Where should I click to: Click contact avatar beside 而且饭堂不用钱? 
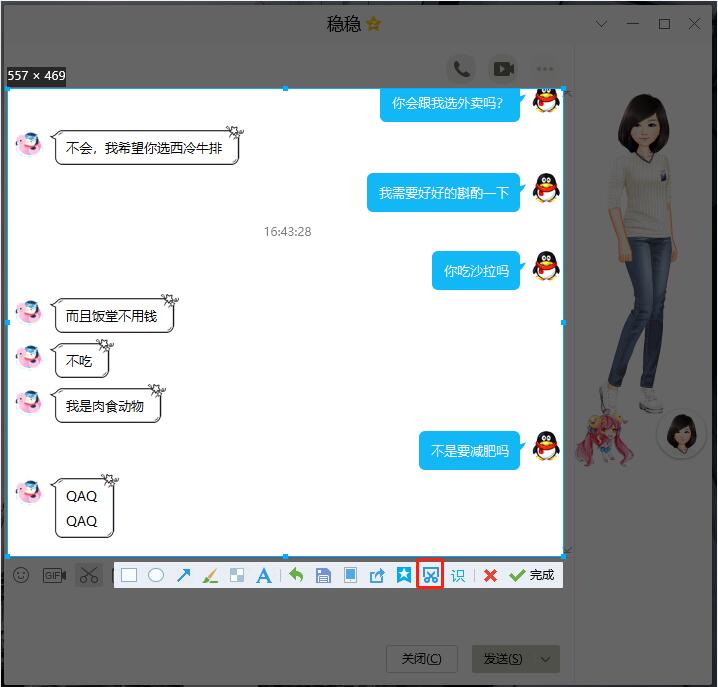(x=29, y=312)
